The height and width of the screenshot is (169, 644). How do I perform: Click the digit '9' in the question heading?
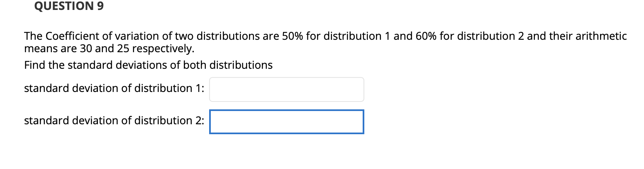coord(100,6)
